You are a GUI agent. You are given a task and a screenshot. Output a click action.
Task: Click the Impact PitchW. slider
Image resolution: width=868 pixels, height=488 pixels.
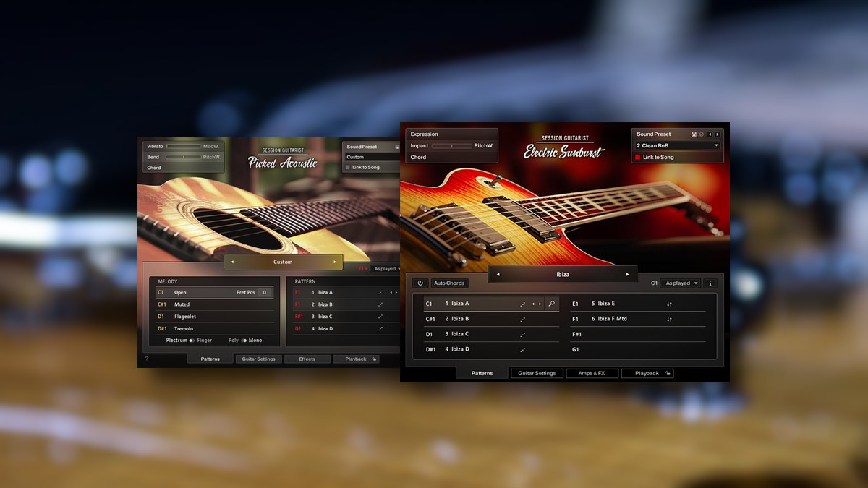pos(451,145)
